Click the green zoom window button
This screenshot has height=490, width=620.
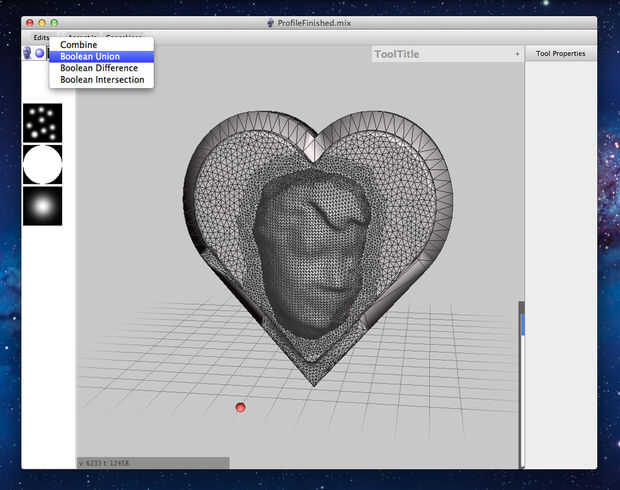coord(54,22)
